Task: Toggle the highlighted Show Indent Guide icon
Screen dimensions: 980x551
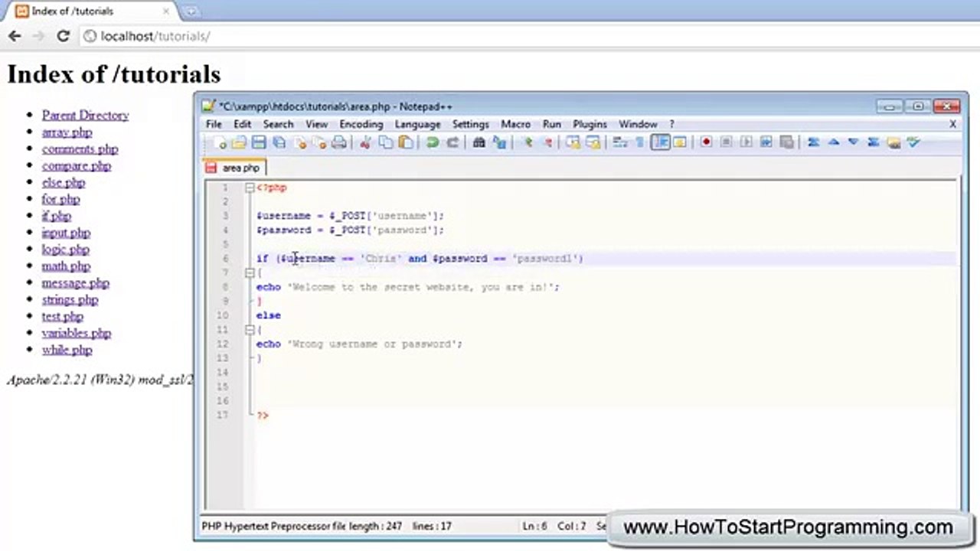Action: pyautogui.click(x=660, y=142)
